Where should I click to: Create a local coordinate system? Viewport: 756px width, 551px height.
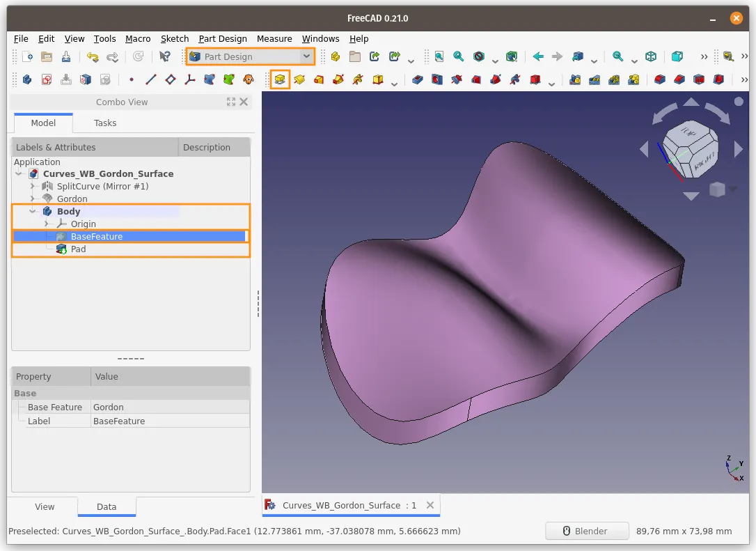pos(190,79)
